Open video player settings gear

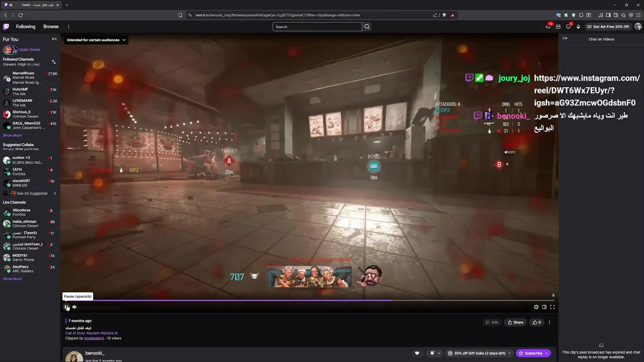pyautogui.click(x=536, y=307)
